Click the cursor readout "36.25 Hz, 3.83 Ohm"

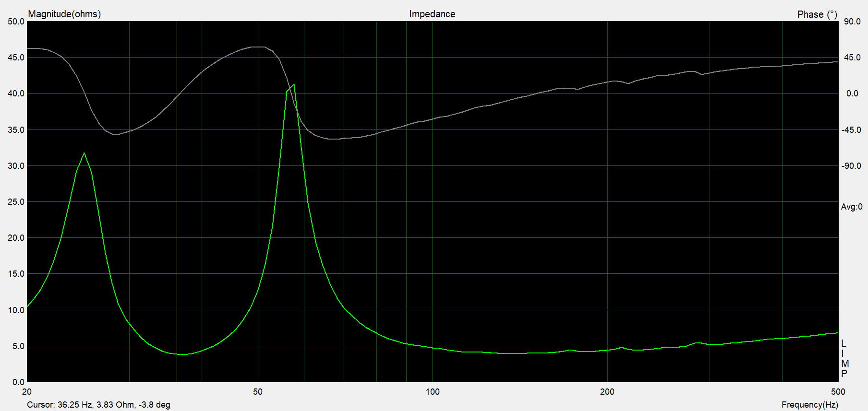(96, 405)
